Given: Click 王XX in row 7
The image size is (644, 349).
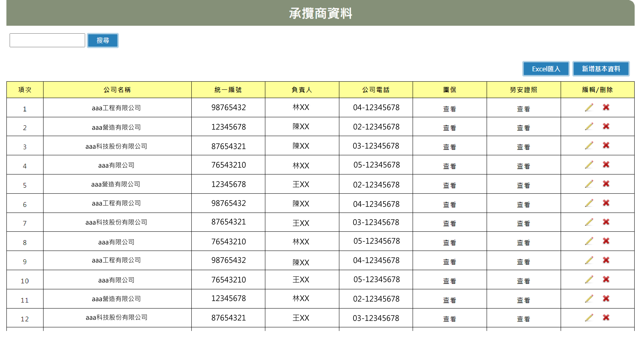Looking at the screenshot, I should 301,223.
